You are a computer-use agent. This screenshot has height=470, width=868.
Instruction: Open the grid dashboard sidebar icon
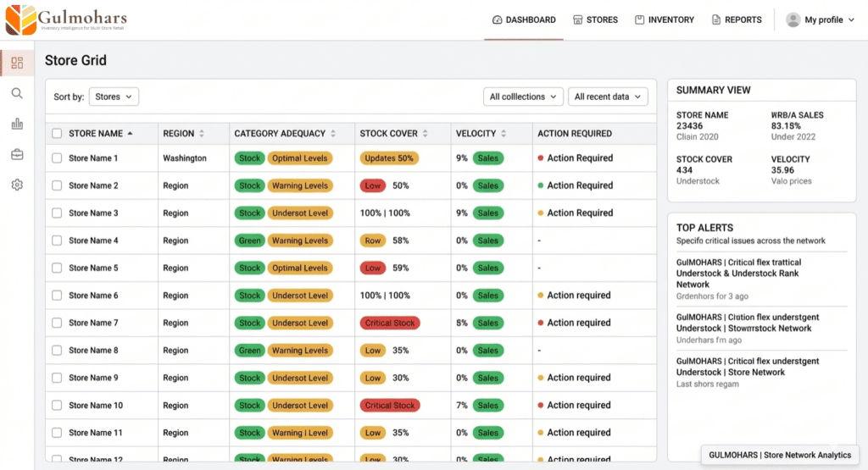coord(17,63)
